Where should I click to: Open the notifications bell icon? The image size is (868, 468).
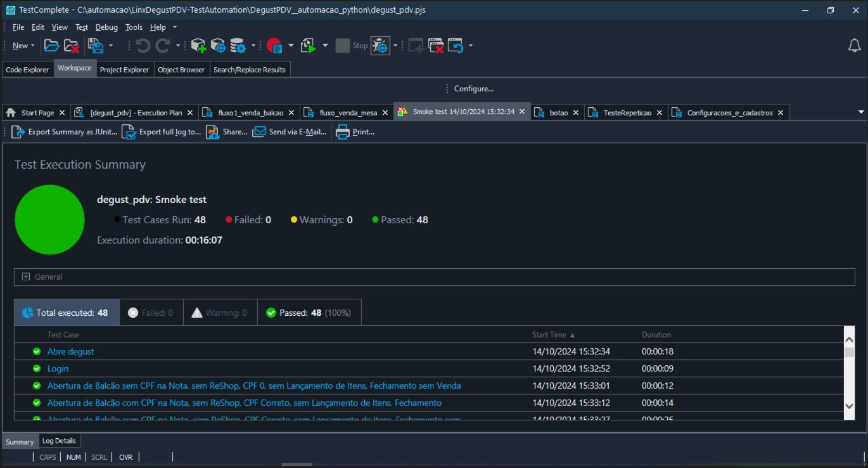[x=854, y=46]
